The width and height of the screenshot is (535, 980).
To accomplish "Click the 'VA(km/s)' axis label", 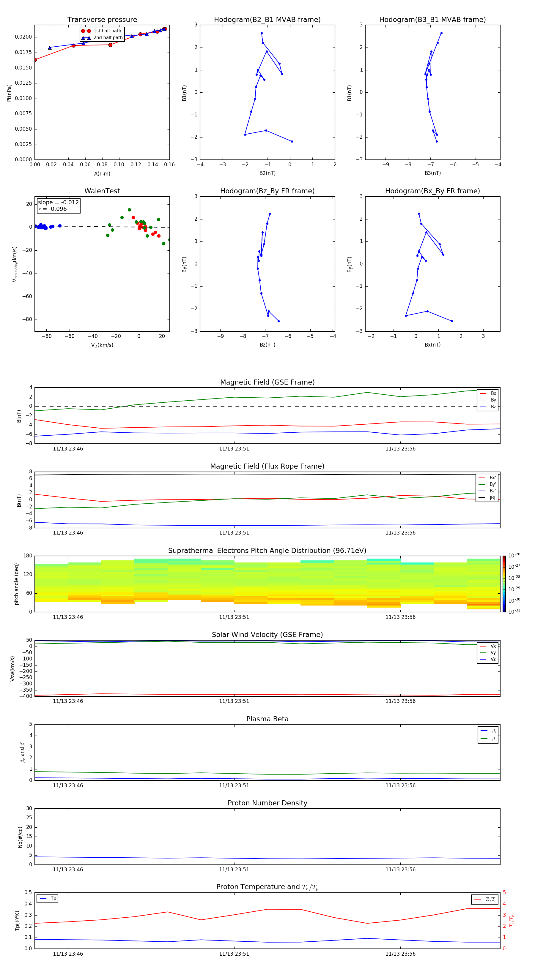I will click(102, 345).
